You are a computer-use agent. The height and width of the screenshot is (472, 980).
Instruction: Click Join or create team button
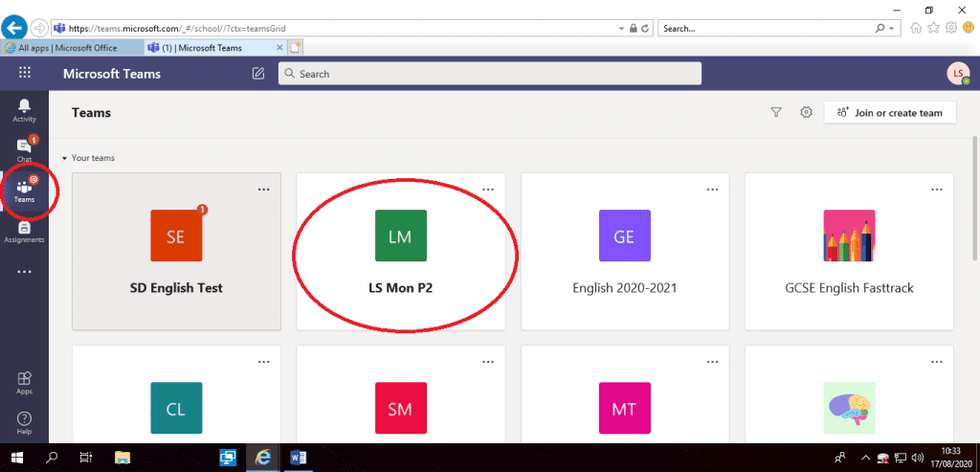pyautogui.click(x=890, y=113)
